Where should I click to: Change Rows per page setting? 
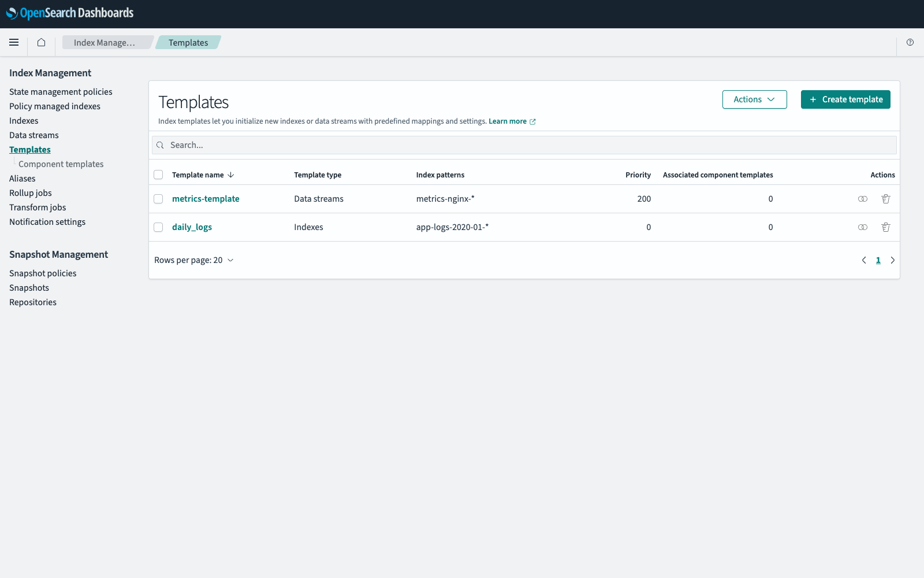[x=194, y=260]
